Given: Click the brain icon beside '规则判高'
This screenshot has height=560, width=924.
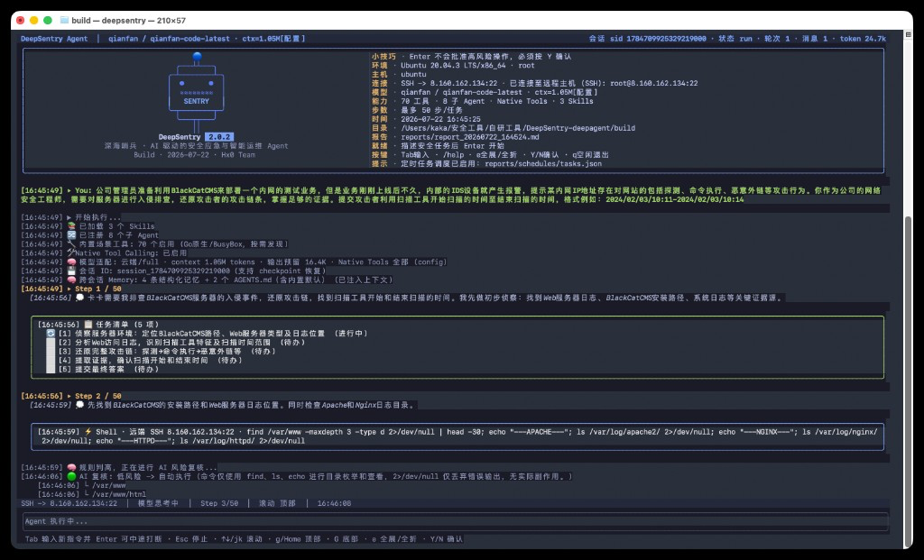Looking at the screenshot, I should point(72,467).
